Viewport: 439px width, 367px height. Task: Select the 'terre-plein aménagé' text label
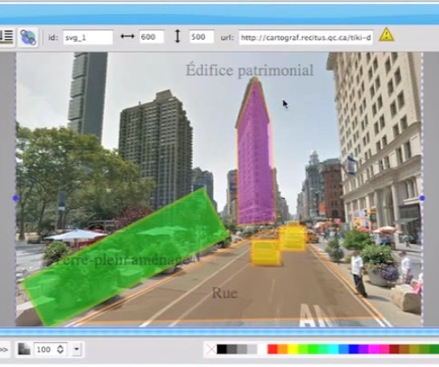[x=123, y=260]
